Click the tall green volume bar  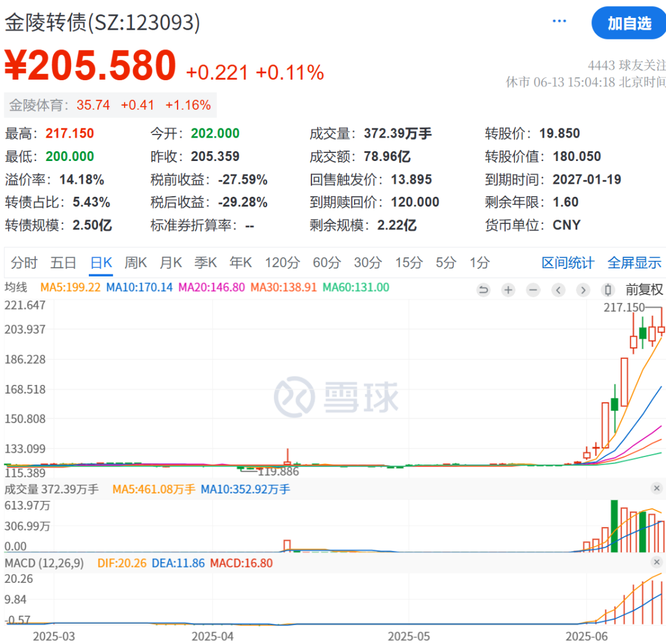coord(614,526)
